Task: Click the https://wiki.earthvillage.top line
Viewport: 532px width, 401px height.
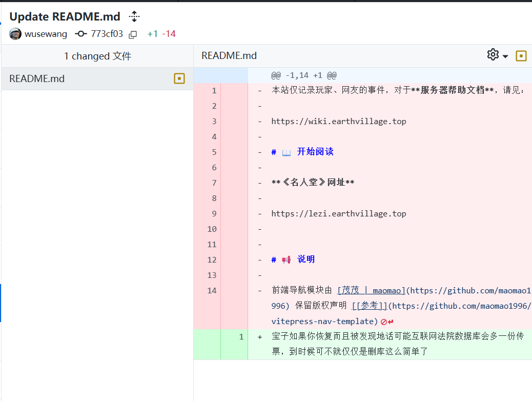Action: pos(339,121)
